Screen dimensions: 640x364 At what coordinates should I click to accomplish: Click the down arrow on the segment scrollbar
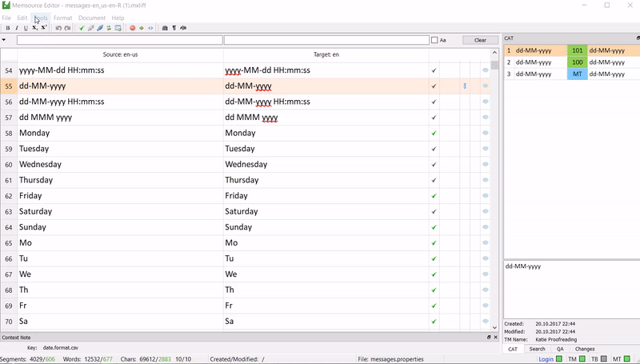[494, 327]
